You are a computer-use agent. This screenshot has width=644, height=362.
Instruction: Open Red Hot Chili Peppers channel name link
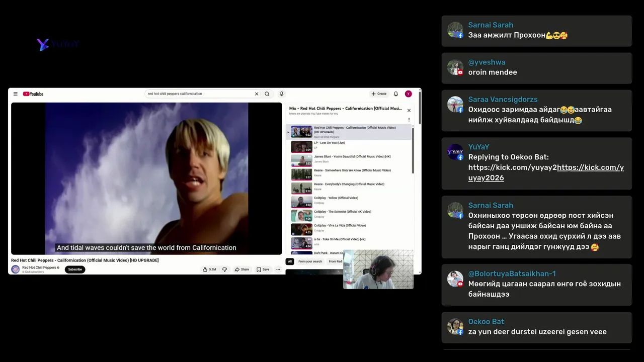pyautogui.click(x=39, y=267)
